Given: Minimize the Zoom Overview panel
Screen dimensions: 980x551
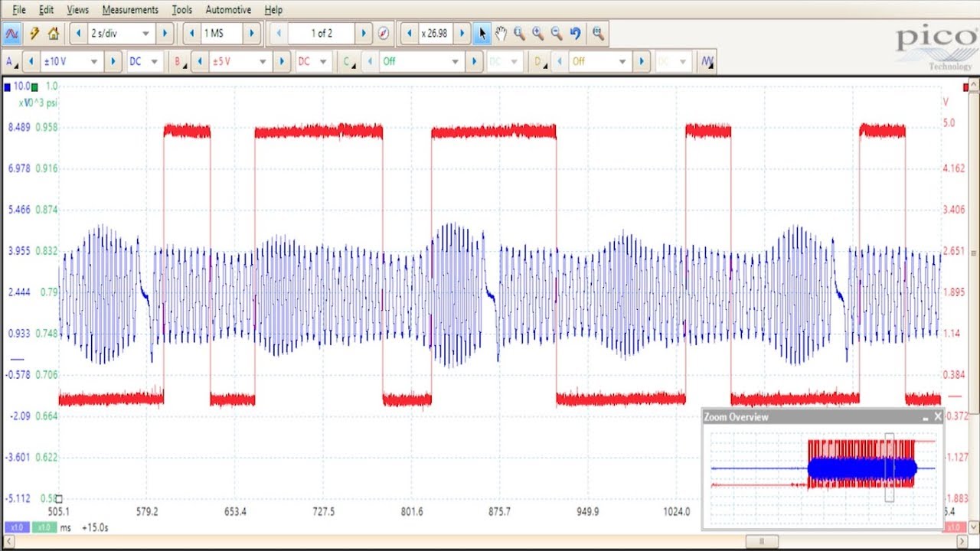Looking at the screenshot, I should point(925,417).
